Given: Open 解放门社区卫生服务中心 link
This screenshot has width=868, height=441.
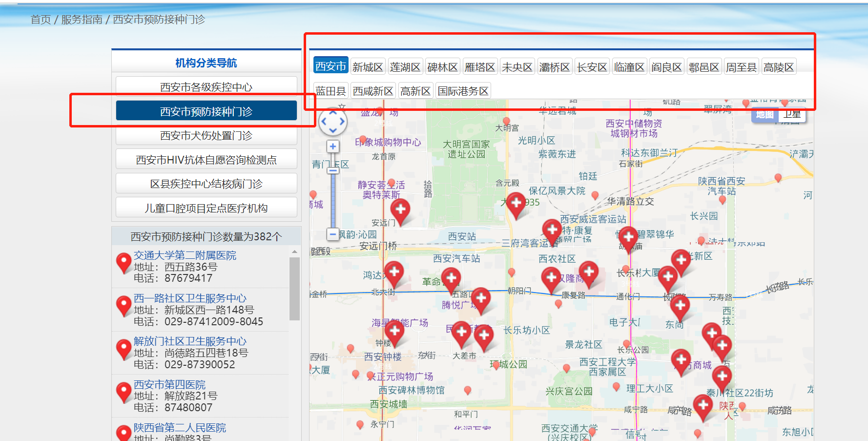Looking at the screenshot, I should [190, 341].
